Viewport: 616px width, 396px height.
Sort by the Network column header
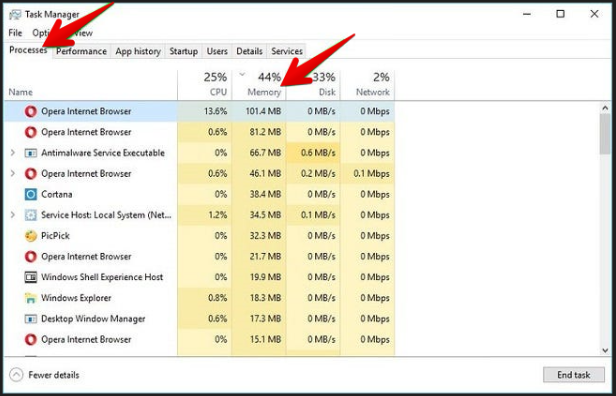[367, 84]
